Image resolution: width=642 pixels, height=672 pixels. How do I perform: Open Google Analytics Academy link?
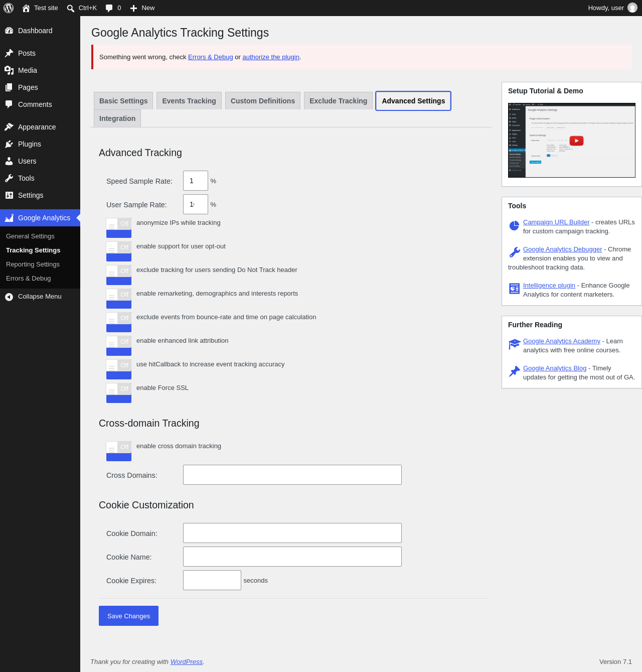(562, 341)
